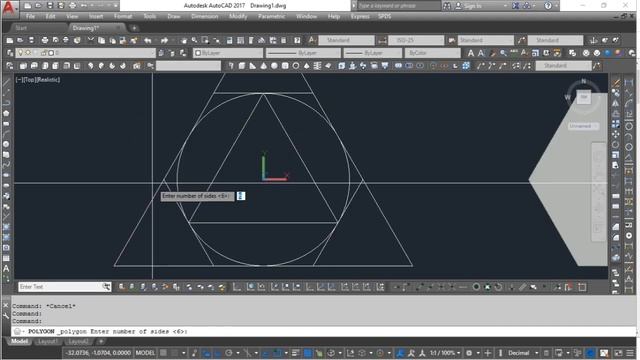Viewport: 640px width, 360px height.
Task: Open the Standard text style dropdown
Action: pyautogui.click(x=346, y=40)
